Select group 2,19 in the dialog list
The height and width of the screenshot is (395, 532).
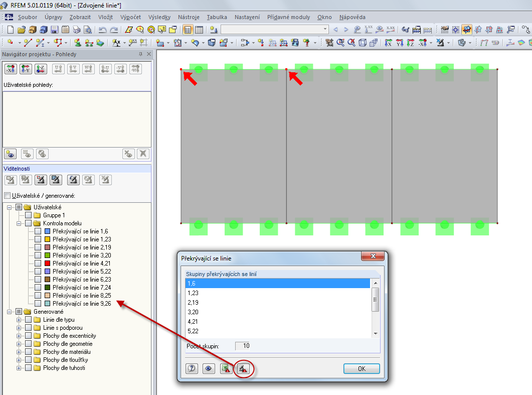click(x=278, y=302)
